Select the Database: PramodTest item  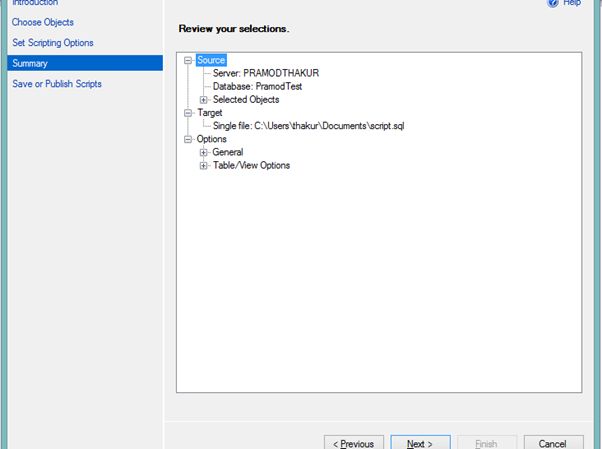pyautogui.click(x=257, y=87)
